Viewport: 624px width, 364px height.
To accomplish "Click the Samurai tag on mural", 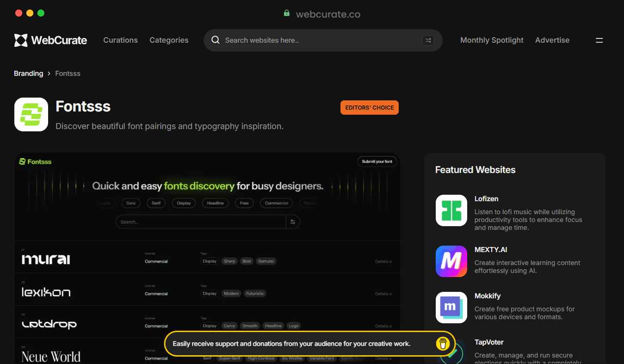I will pyautogui.click(x=266, y=261).
